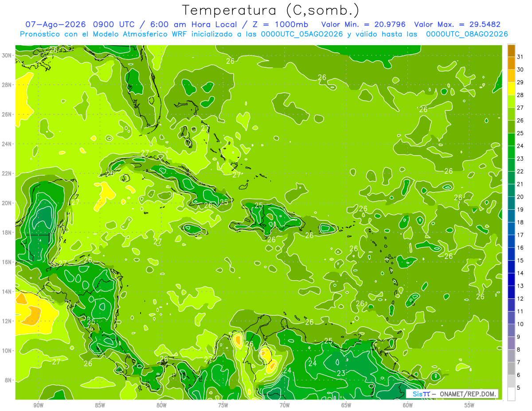Image resolution: width=532 pixels, height=411 pixels.
Task: Click the colorbar label "17"
Action: coord(520,235)
